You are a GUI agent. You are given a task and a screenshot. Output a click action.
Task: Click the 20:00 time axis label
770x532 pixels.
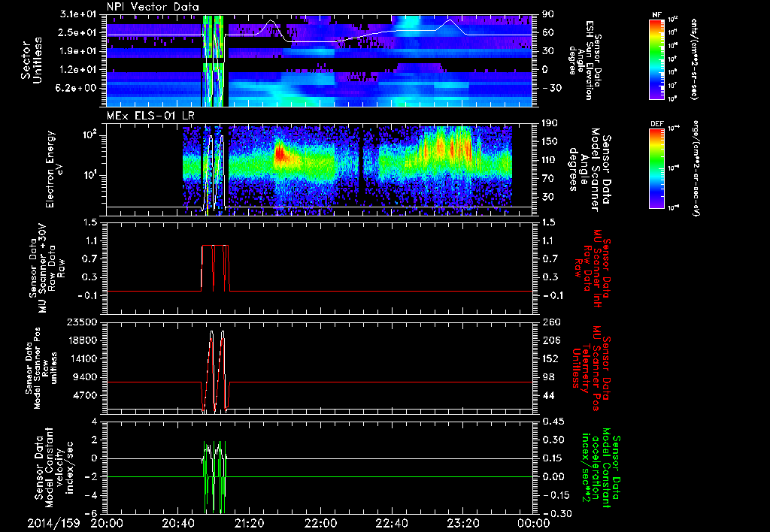107,523
